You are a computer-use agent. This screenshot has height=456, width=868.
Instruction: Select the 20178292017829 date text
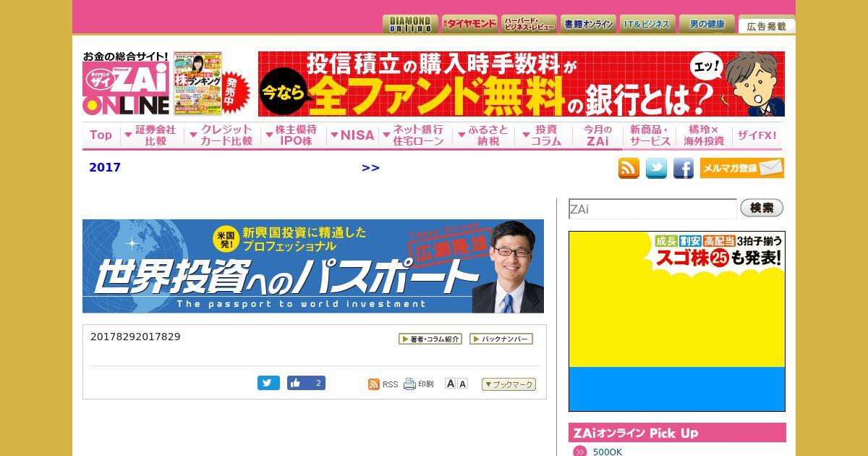[x=135, y=337]
